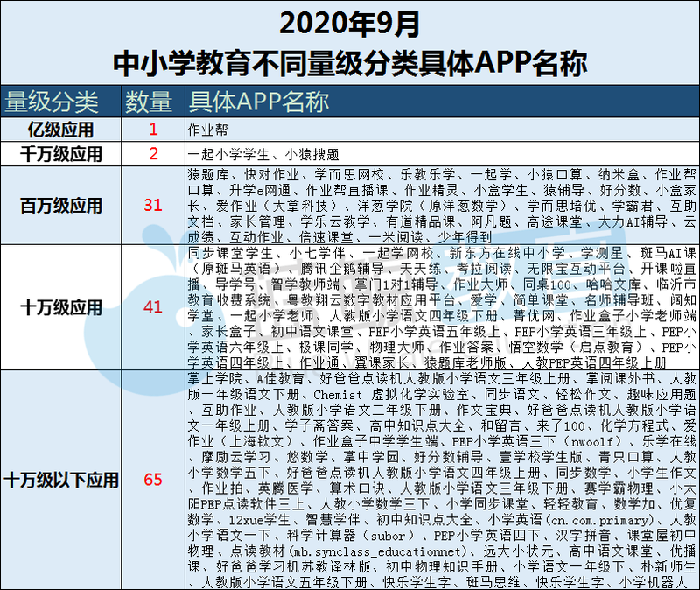The height and width of the screenshot is (590, 700).
Task: Click the app name "少年得到"
Action: click(x=465, y=237)
